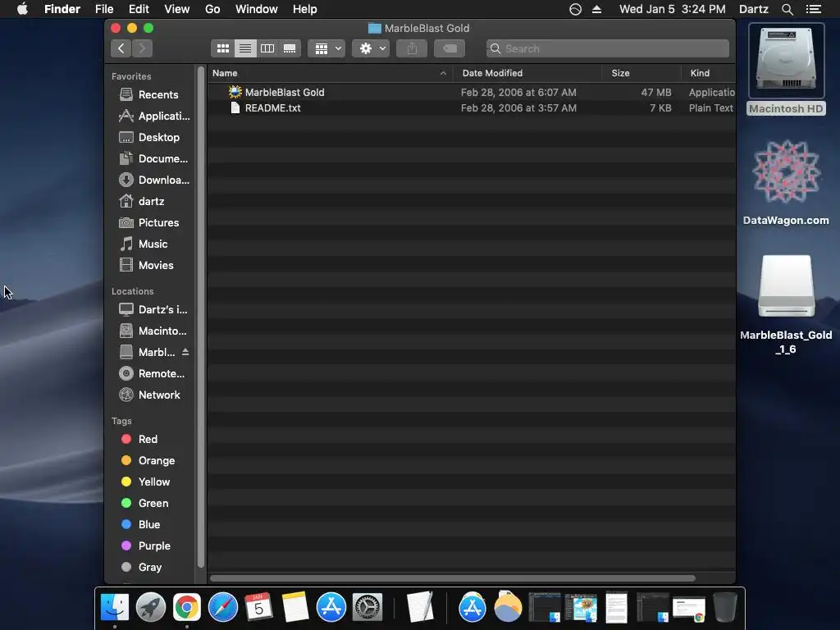Open the Go menu

click(x=212, y=9)
